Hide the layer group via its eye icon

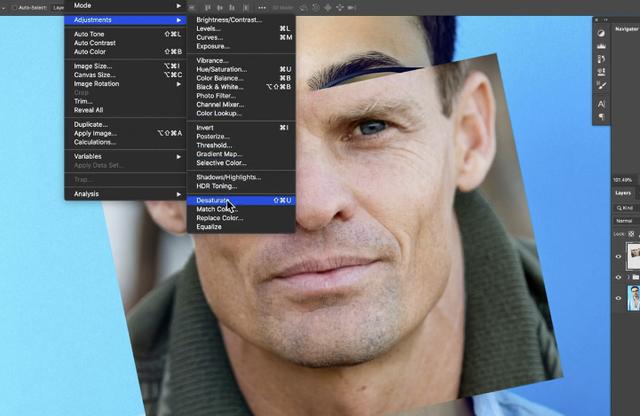[618, 277]
